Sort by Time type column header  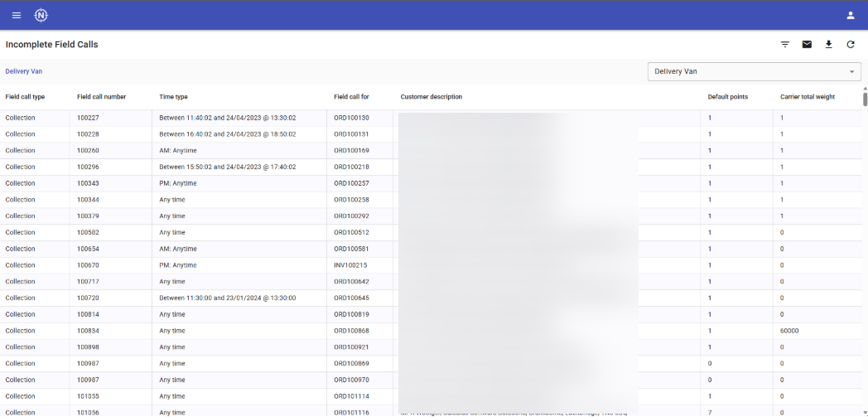173,97
